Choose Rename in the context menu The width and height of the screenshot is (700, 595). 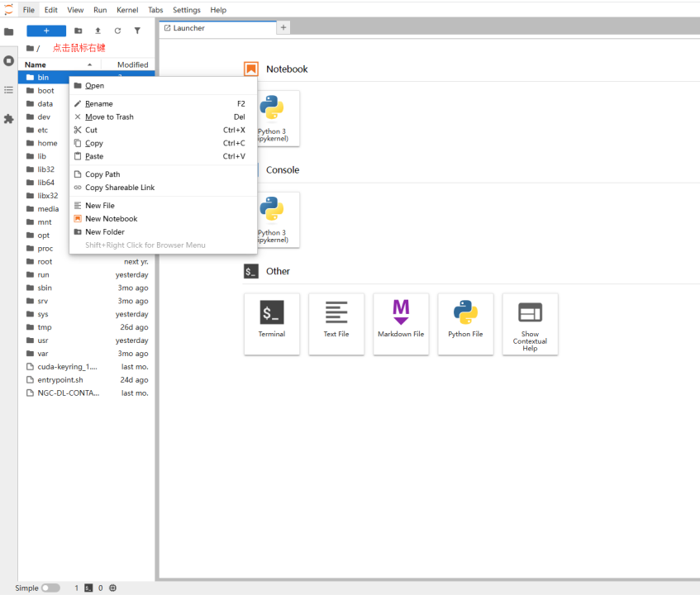[163, 103]
